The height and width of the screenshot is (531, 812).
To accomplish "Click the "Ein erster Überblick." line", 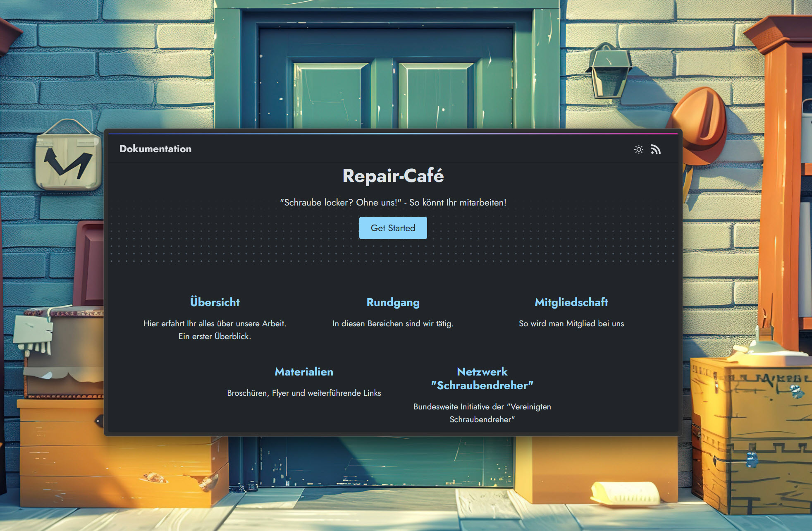I will click(215, 336).
